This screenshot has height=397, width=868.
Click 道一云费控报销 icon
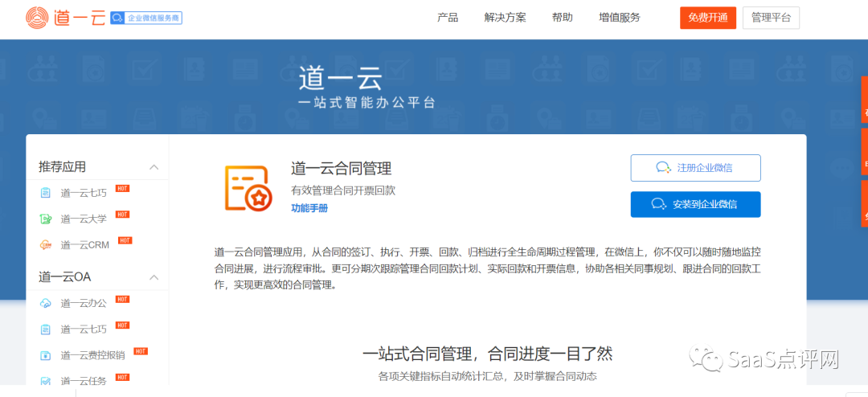pos(45,355)
